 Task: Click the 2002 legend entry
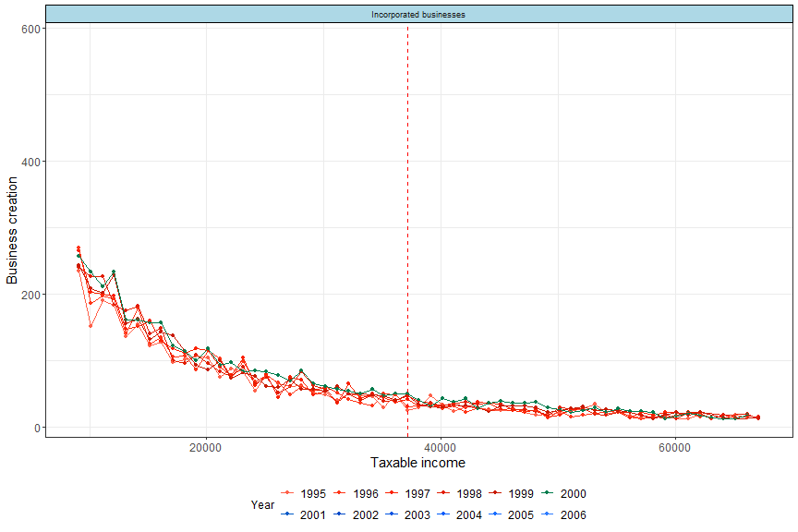click(341, 515)
